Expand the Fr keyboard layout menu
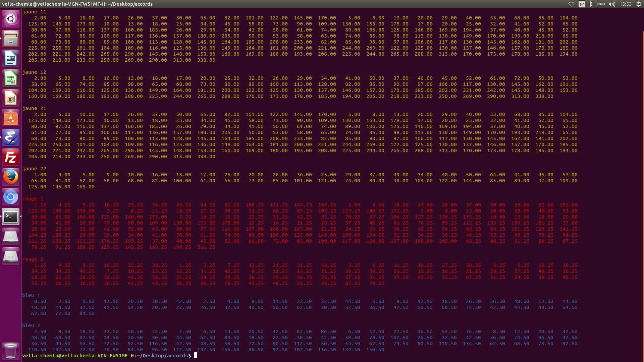This screenshot has width=644, height=362. (x=582, y=4)
